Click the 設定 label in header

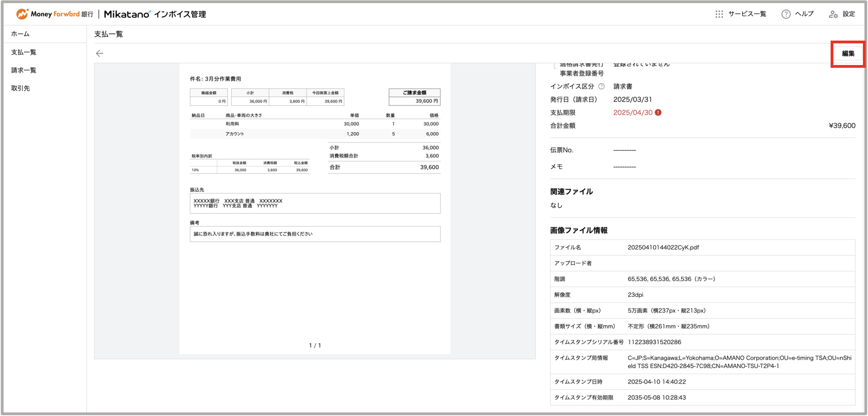tap(849, 14)
